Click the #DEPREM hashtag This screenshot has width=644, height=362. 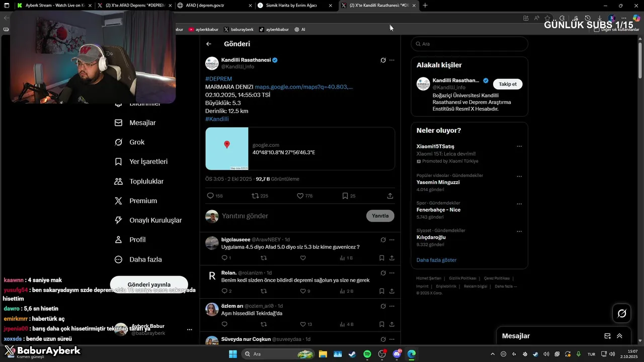(219, 79)
